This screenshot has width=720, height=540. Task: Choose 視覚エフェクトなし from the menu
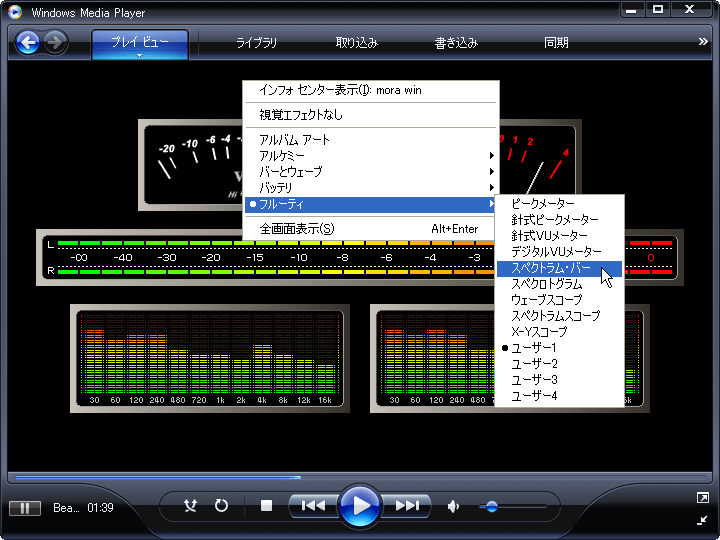click(371, 115)
